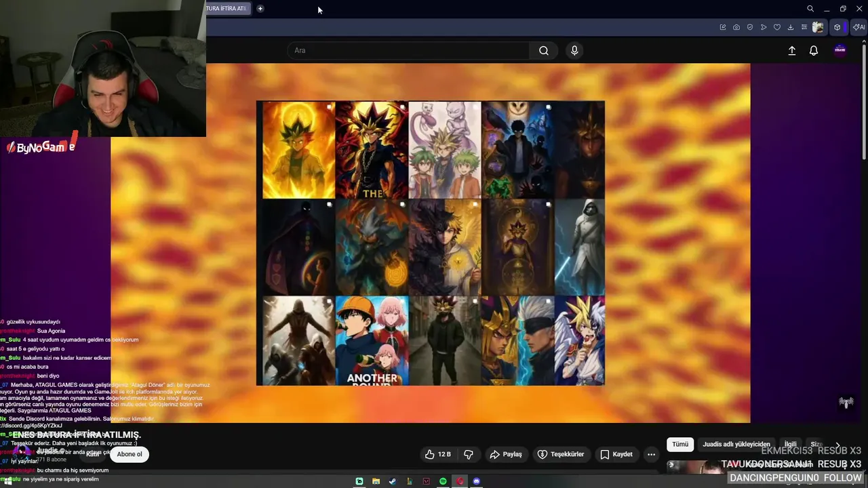The width and height of the screenshot is (868, 488).
Task: Click the tab search magnifier in title bar
Action: 810,9
